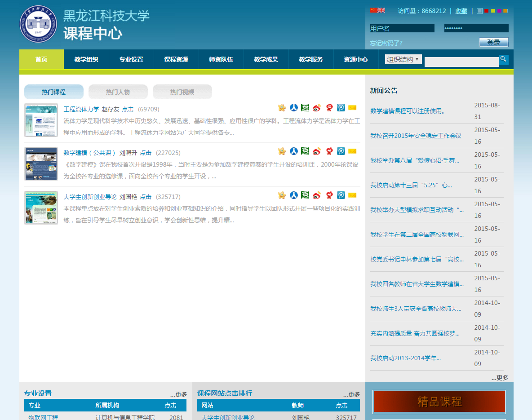Click the Douban icon for 大学生创新创业导论

(x=306, y=195)
